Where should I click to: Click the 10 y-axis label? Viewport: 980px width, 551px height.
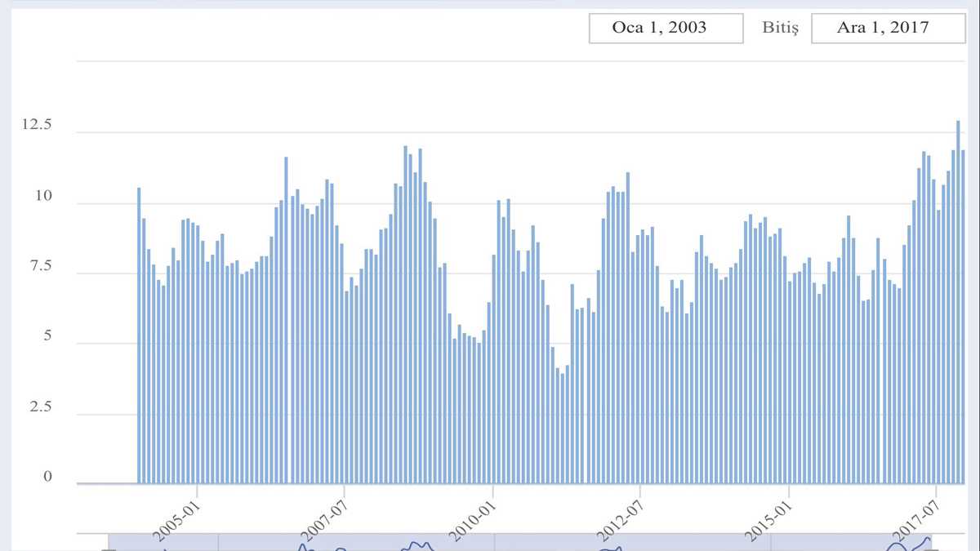pos(42,196)
